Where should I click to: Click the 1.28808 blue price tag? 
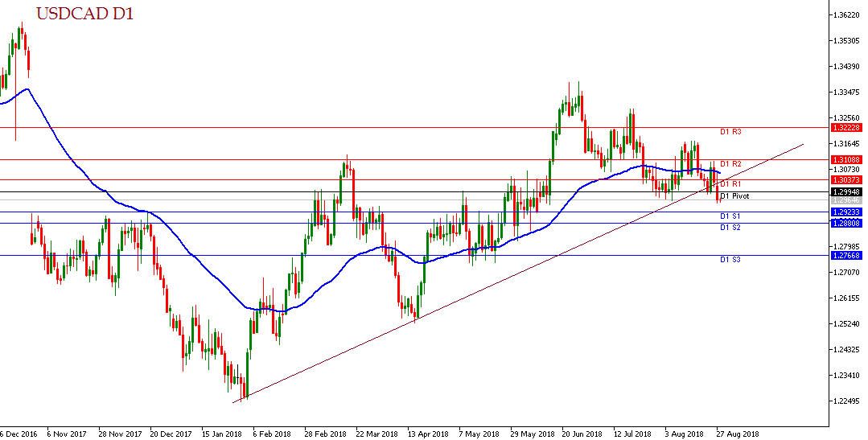coord(846,223)
